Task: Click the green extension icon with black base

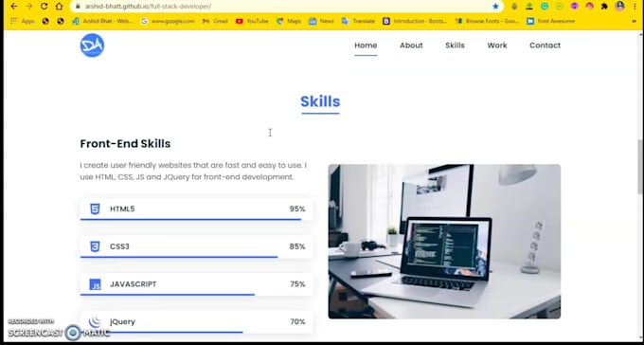Action: pyautogui.click(x=529, y=7)
